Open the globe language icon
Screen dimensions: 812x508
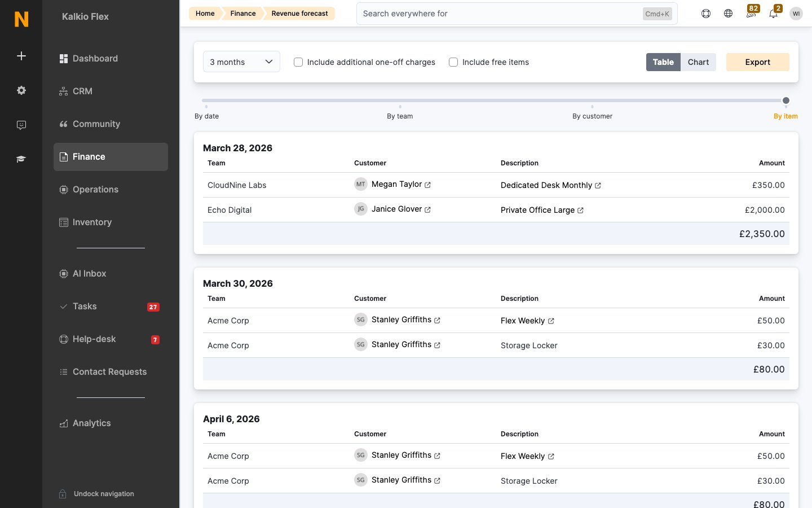pyautogui.click(x=729, y=14)
